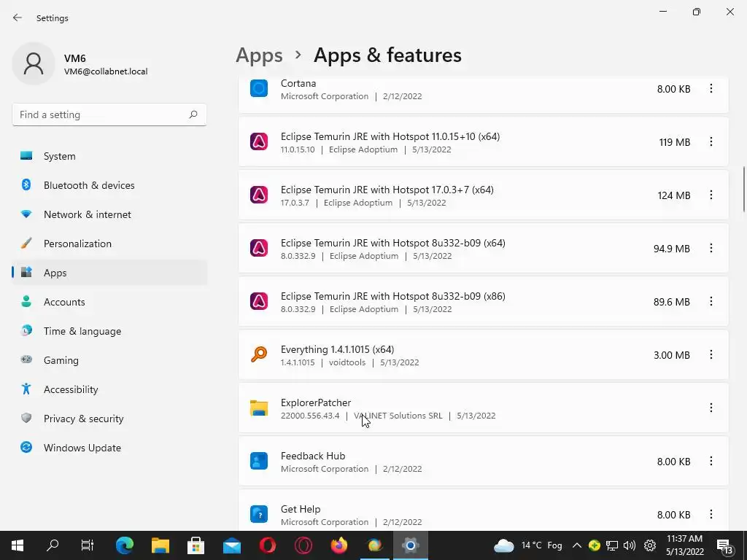Select Bluetooth & devices in the sidebar
The height and width of the screenshot is (560, 747).
[x=109, y=185]
